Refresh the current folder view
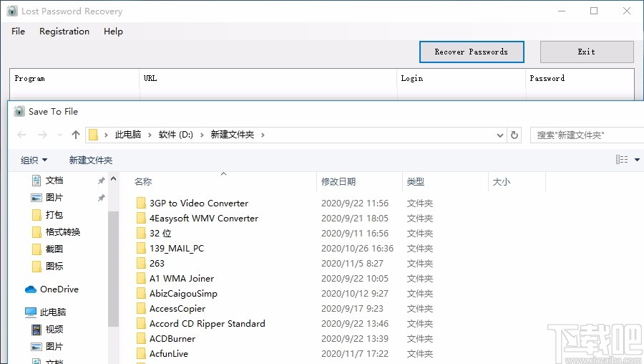 (x=514, y=135)
